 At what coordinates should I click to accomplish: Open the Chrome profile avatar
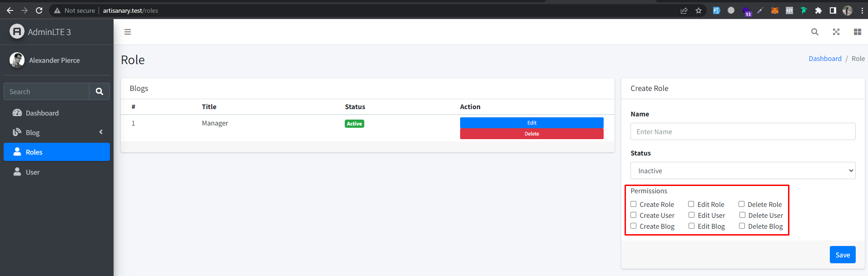(848, 10)
